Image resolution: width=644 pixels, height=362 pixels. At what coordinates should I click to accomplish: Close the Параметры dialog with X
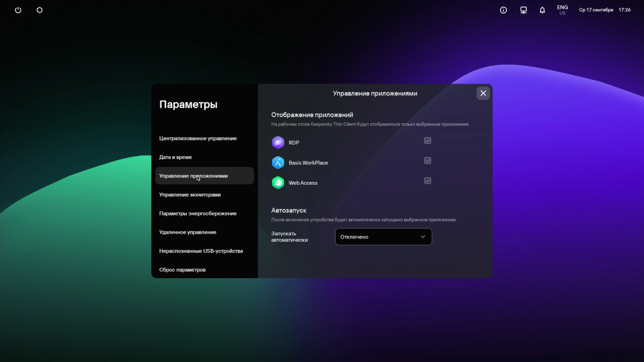[x=483, y=93]
